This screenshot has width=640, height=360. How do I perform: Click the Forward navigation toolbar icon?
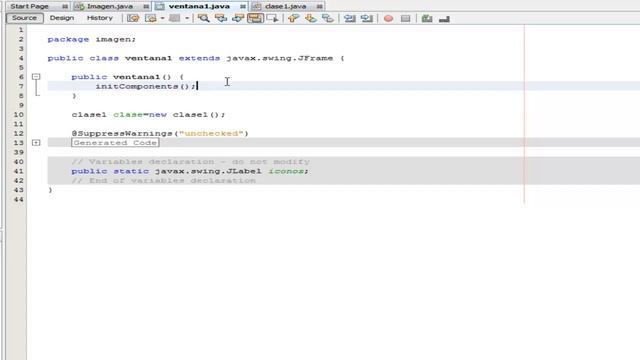click(x=175, y=18)
